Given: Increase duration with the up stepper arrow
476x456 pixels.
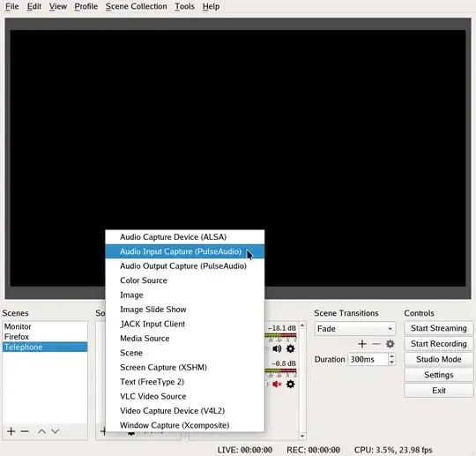Looking at the screenshot, I should (391, 356).
